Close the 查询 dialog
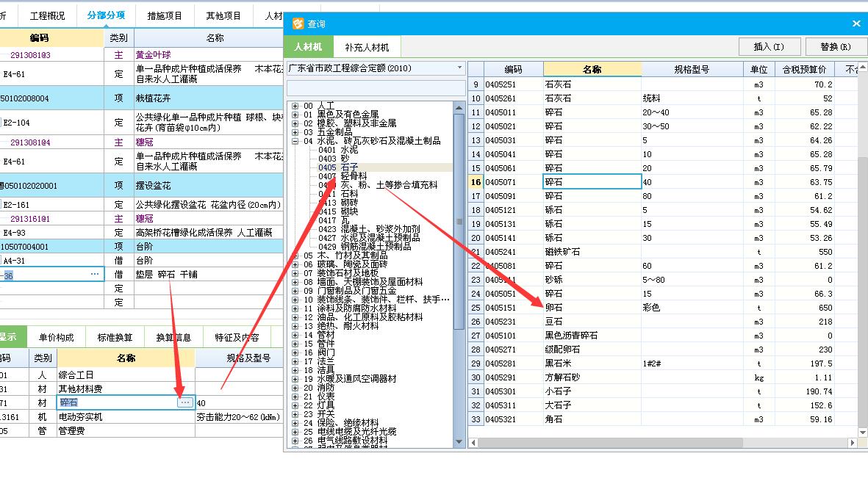 pyautogui.click(x=856, y=23)
